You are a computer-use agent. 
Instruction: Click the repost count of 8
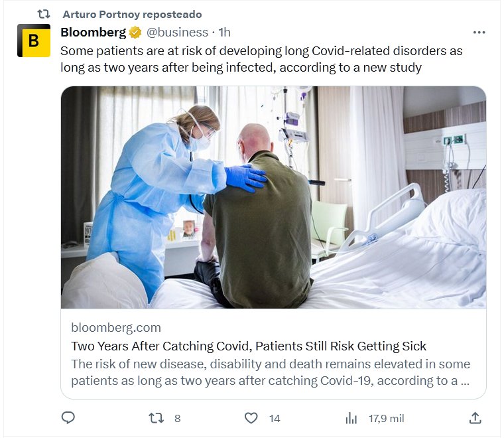177,418
